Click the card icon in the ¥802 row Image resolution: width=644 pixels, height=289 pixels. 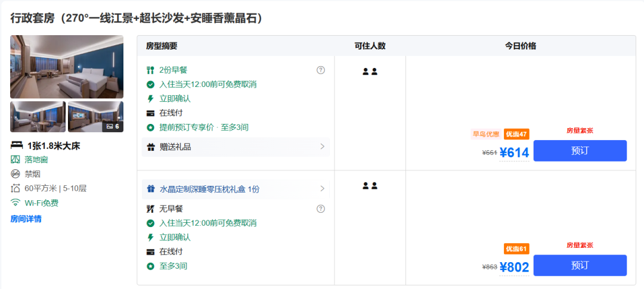click(x=150, y=252)
